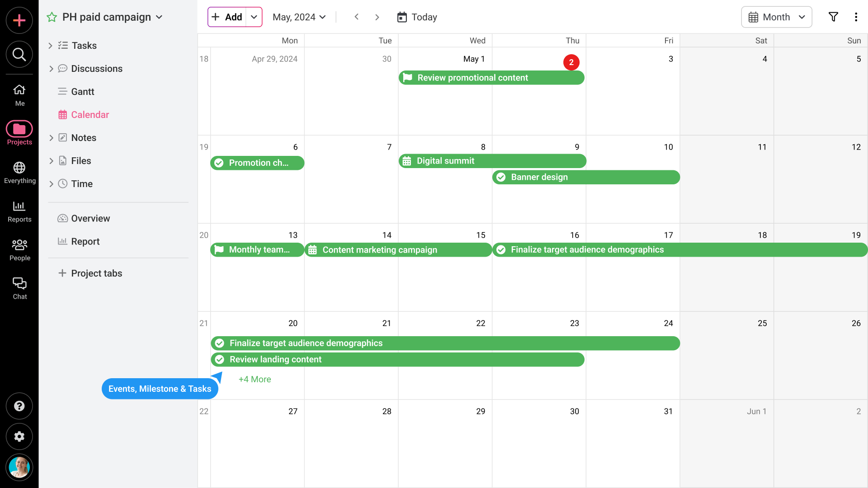Open the Monthly team... milestone
868x488 pixels.
[x=257, y=250]
